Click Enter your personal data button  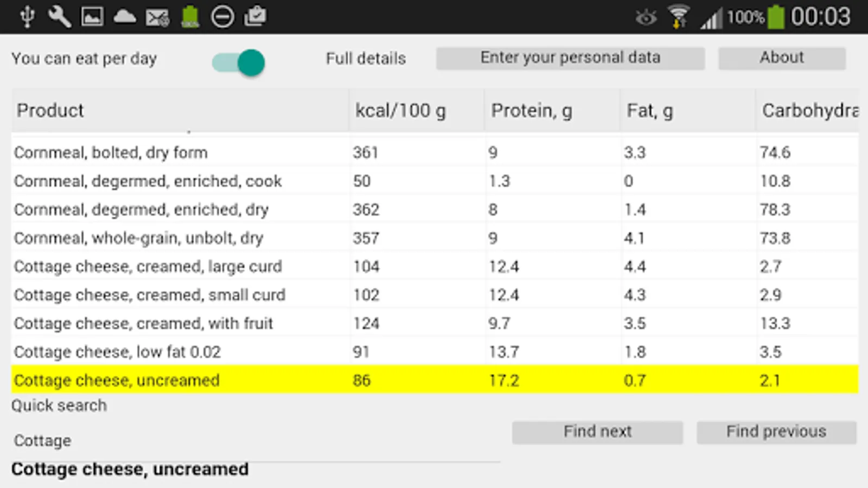tap(570, 58)
